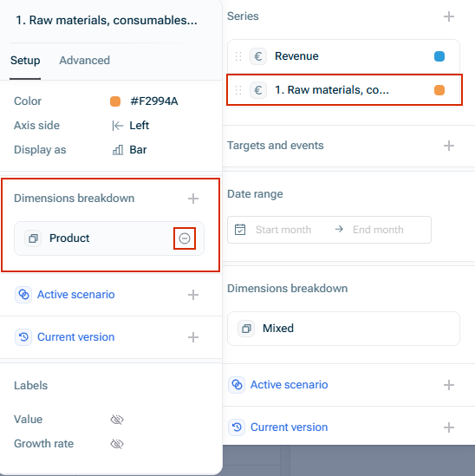Select the Setup tab
This screenshot has width=475, height=476.
point(25,61)
